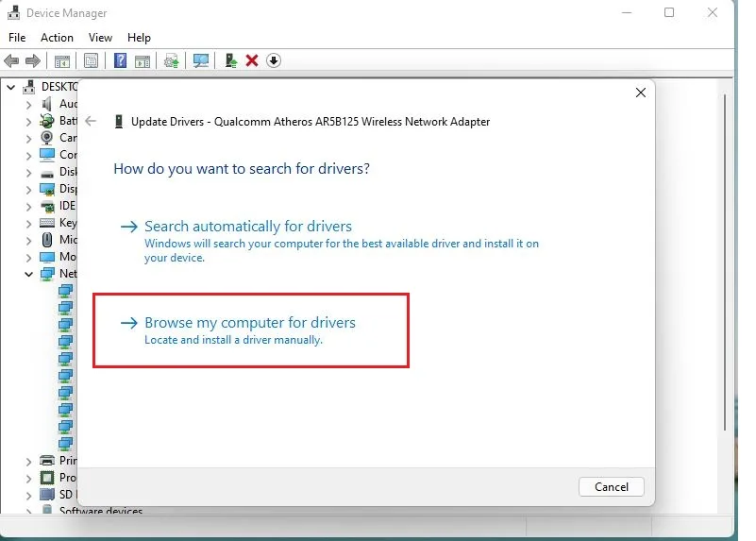This screenshot has width=756, height=541.
Task: Click the back arrow in Update Drivers dialog
Action: tap(91, 121)
